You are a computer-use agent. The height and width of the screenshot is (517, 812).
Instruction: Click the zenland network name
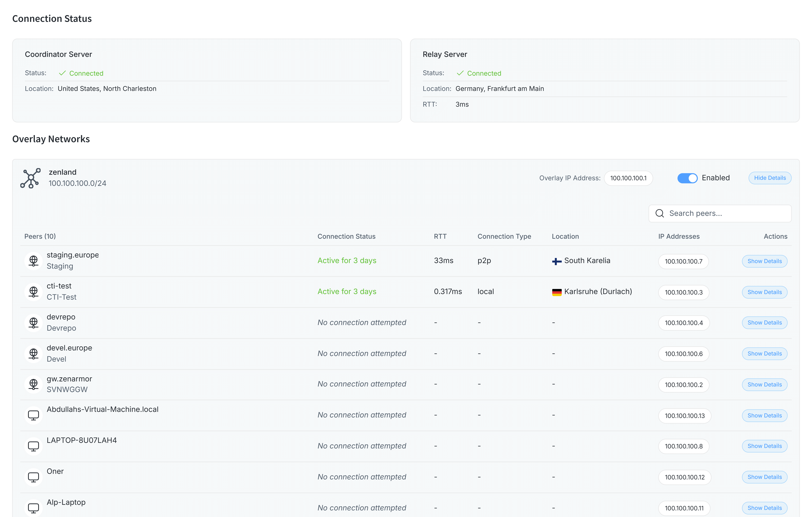62,172
